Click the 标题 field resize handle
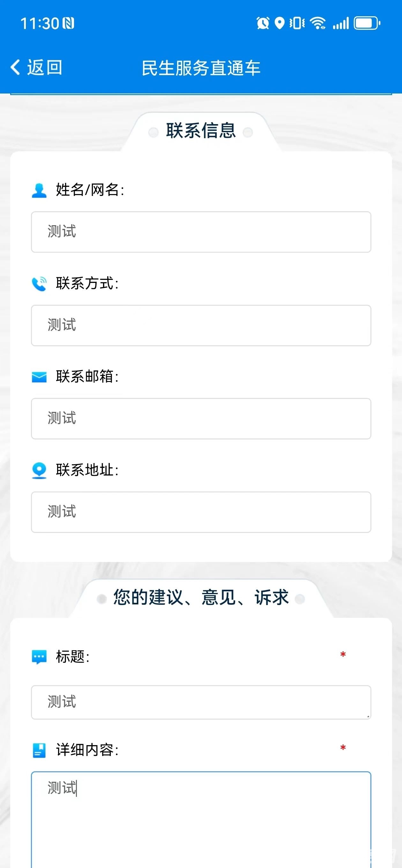The width and height of the screenshot is (402, 868). 368,716
